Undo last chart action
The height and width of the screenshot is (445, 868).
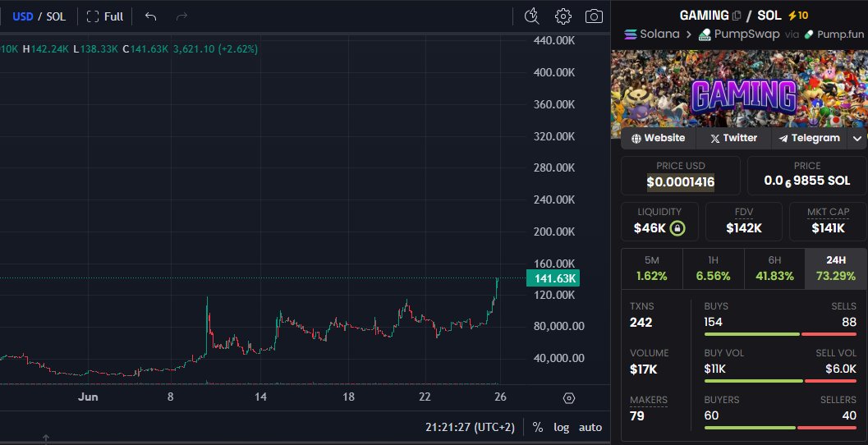pos(150,16)
